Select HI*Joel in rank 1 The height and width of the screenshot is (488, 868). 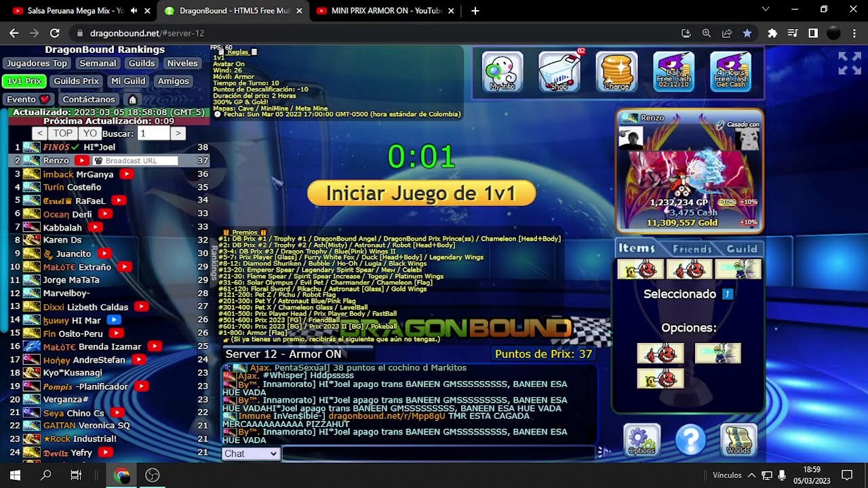[x=100, y=147]
